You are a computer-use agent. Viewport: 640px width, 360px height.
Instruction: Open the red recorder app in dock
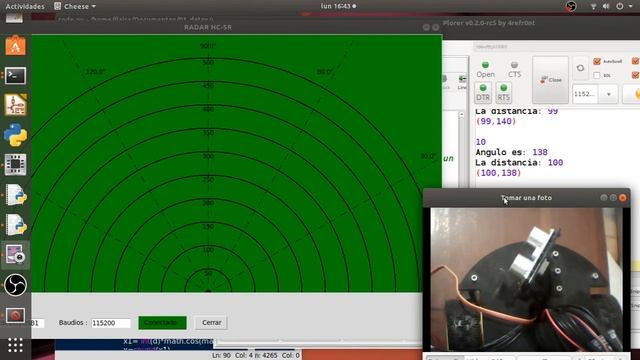(x=16, y=315)
